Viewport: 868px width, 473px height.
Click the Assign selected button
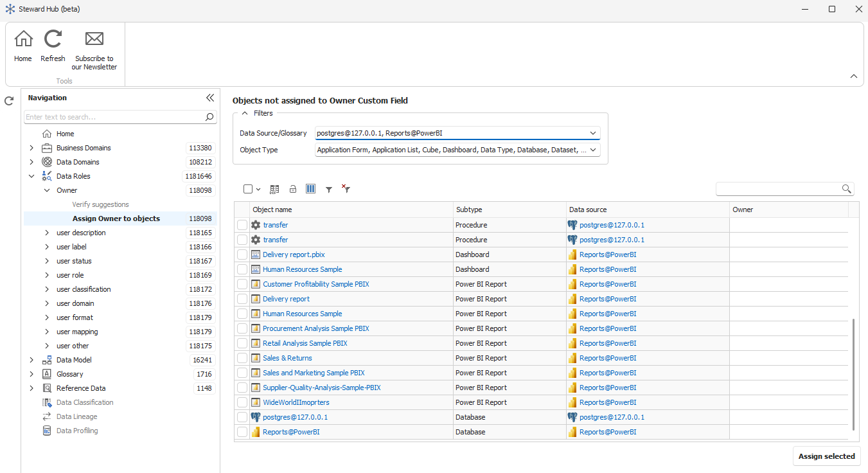point(826,456)
